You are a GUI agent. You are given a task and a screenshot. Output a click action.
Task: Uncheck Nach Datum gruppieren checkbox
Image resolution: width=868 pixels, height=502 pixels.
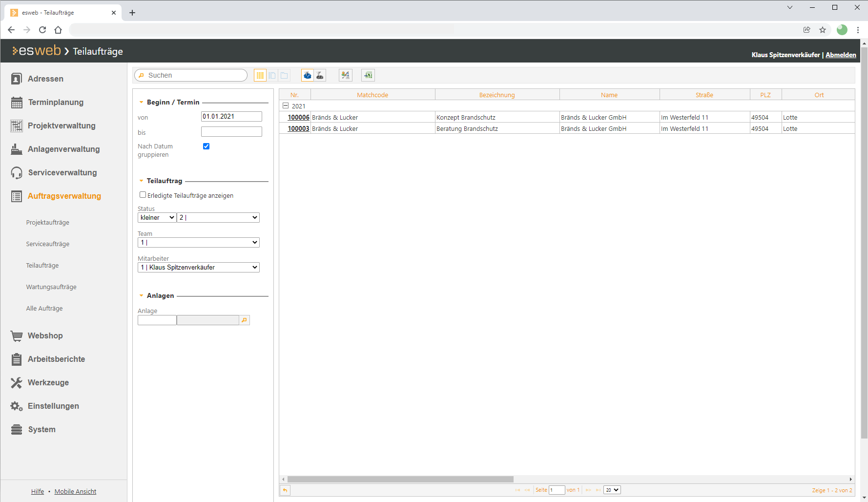206,146
